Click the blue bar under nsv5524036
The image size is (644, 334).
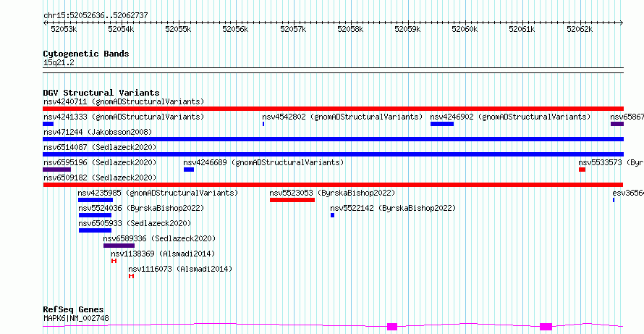point(96,215)
